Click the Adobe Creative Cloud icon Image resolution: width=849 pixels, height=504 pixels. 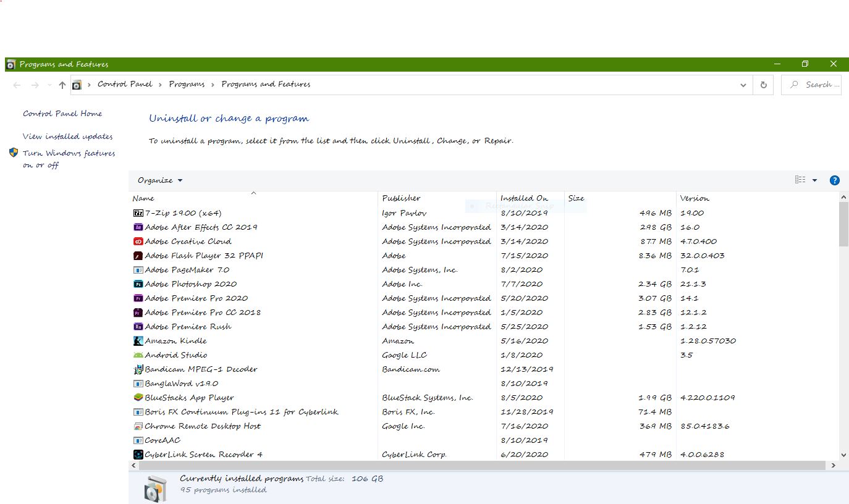pos(138,241)
